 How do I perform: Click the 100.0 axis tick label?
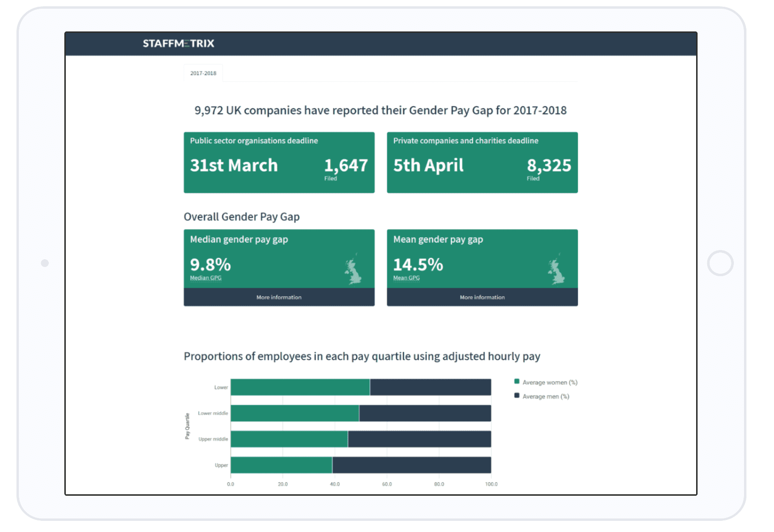[491, 484]
